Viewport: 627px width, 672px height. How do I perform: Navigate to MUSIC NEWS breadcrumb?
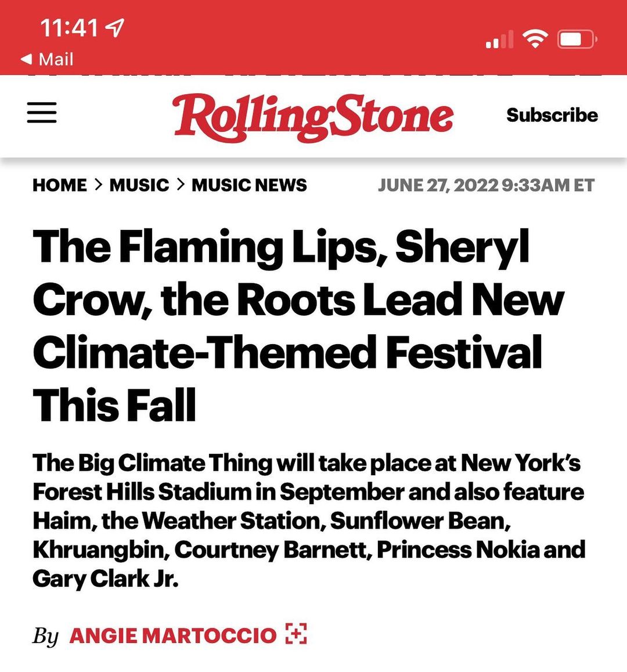(x=249, y=185)
